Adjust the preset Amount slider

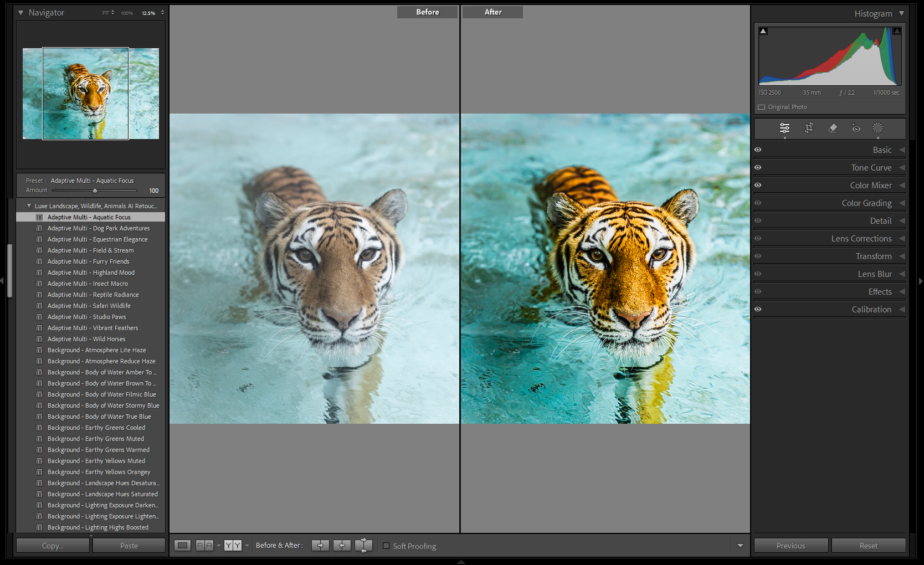[95, 191]
